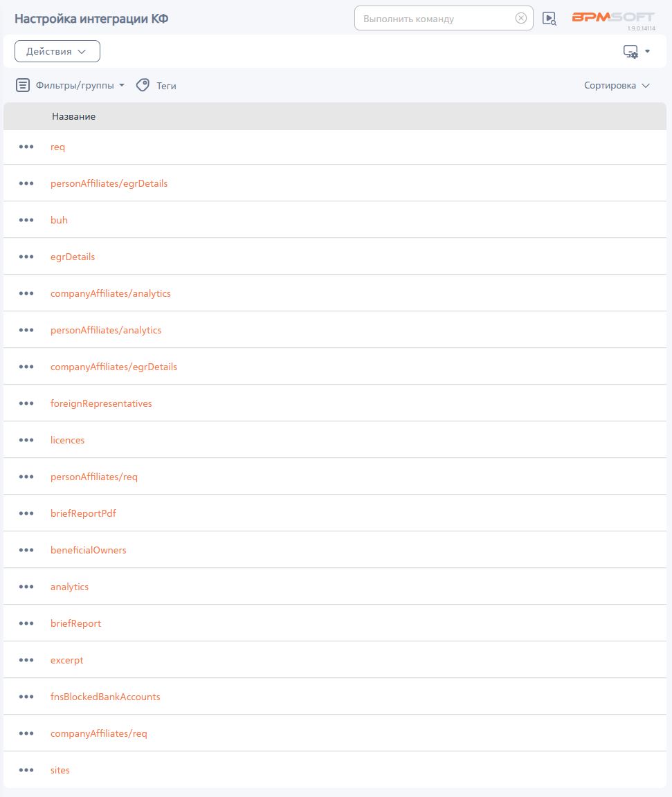Image resolution: width=672 pixels, height=797 pixels.
Task: Click the three dots beside companyAffiliates/egrDetails
Action: pyautogui.click(x=26, y=367)
